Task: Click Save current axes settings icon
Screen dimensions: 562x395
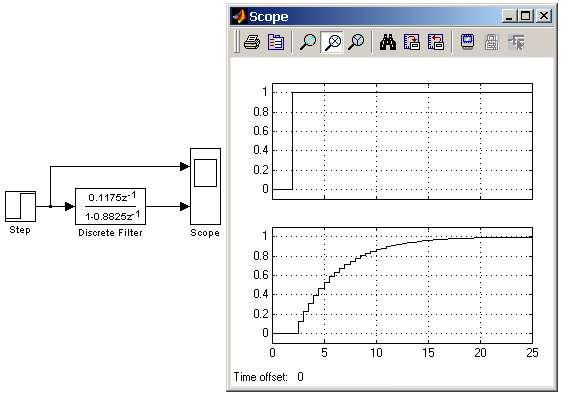Action: (x=411, y=42)
